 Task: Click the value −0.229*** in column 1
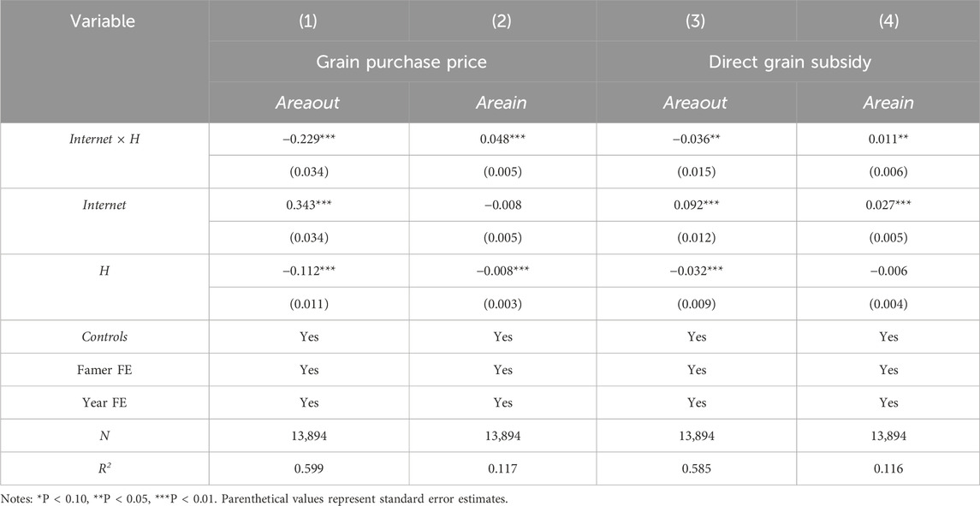[309, 139]
